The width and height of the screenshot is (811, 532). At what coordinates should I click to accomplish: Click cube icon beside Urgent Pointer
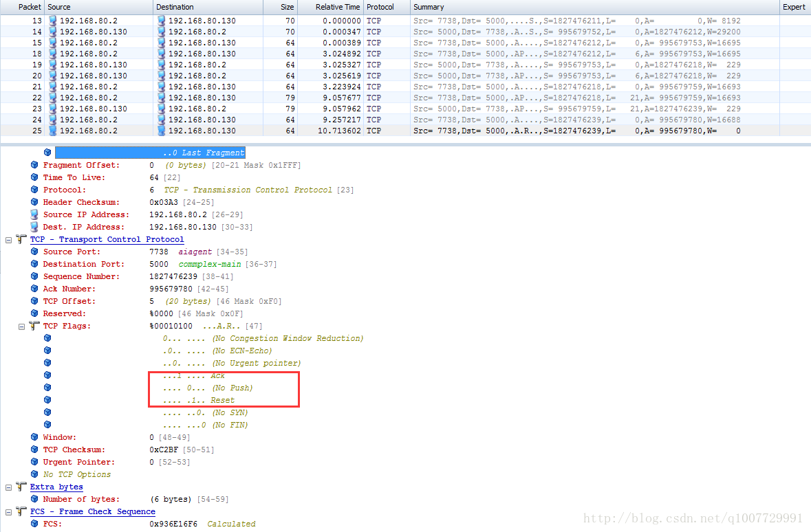click(34, 462)
